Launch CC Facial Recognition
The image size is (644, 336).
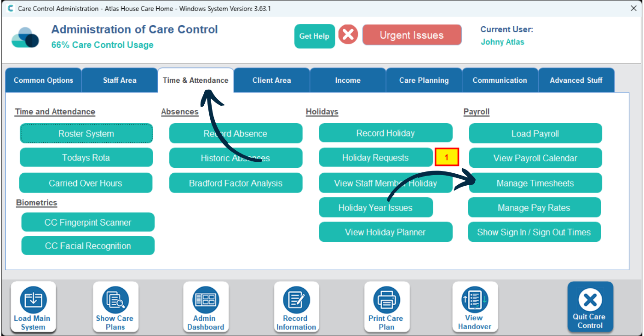(88, 246)
